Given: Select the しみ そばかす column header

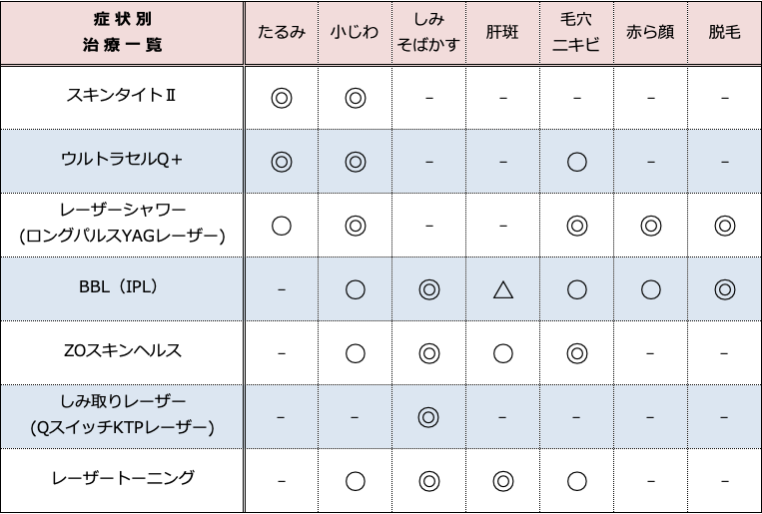Looking at the screenshot, I should [429, 32].
